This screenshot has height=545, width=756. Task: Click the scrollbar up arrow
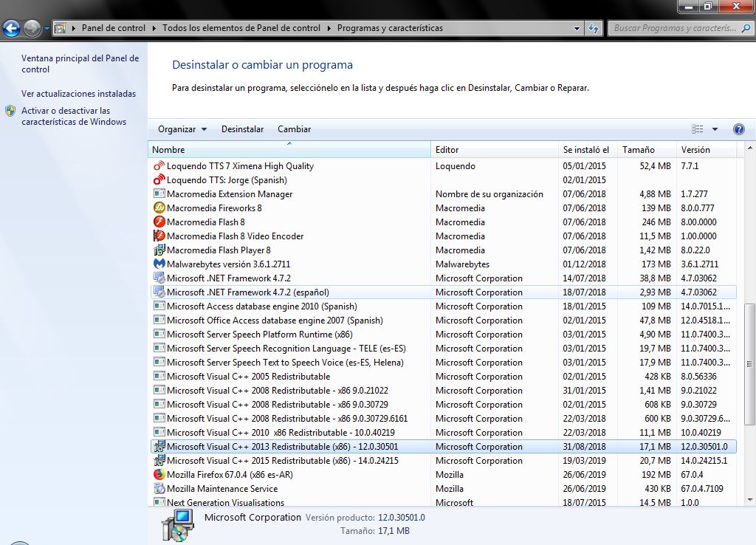tap(749, 148)
